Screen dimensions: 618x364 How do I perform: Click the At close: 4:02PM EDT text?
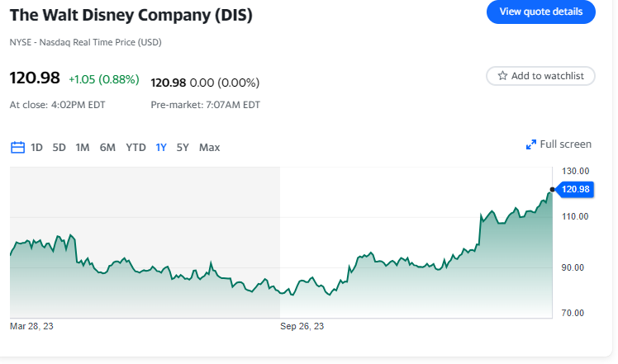click(x=58, y=105)
